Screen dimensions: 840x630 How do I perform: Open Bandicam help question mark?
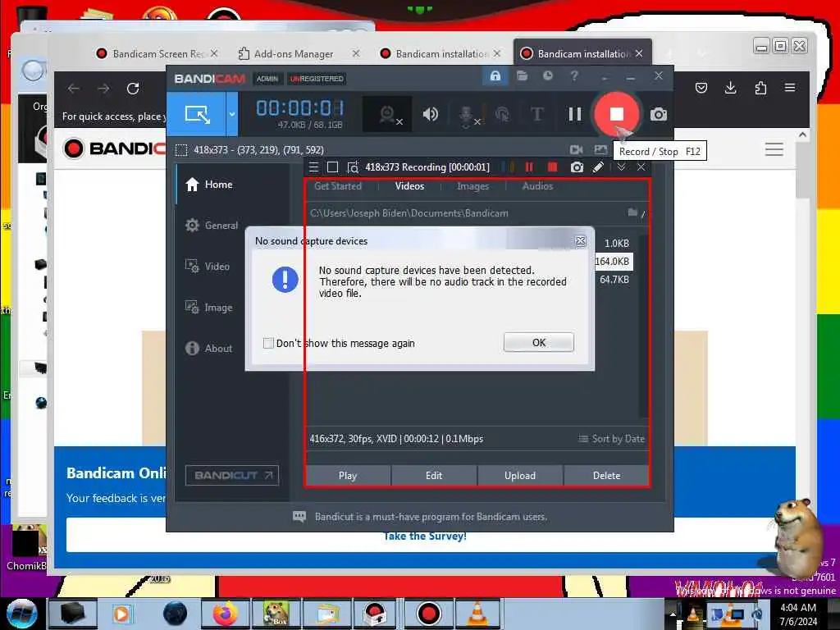[x=574, y=76]
